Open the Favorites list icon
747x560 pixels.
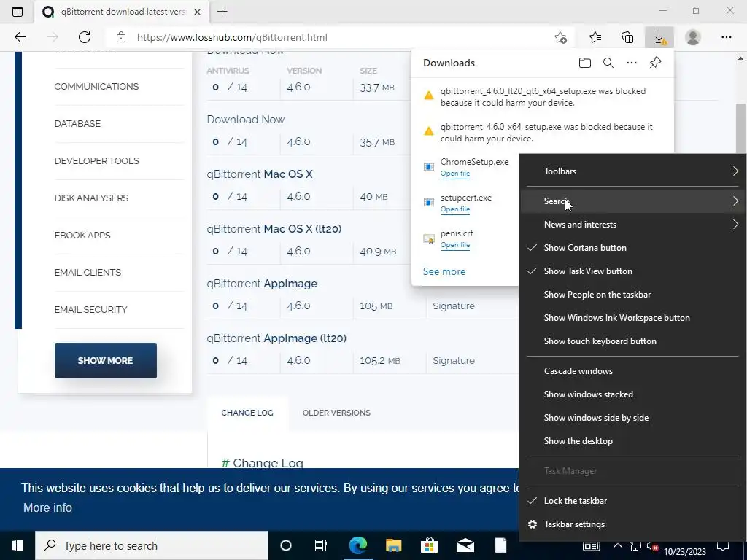point(595,37)
